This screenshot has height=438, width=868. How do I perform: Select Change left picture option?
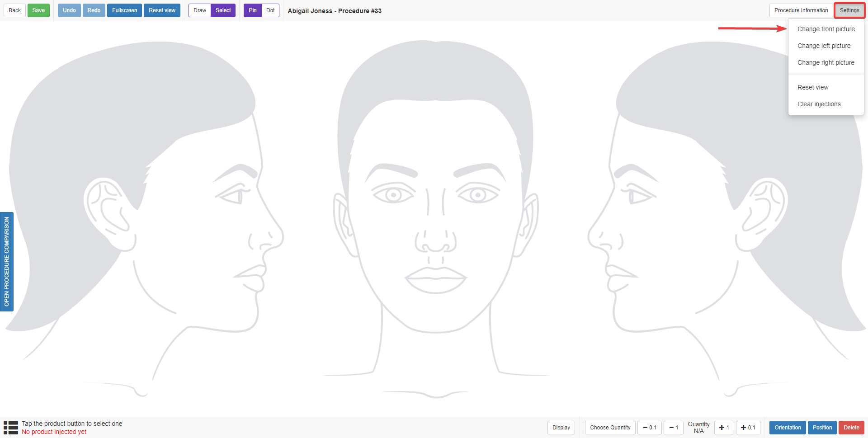[x=824, y=46]
